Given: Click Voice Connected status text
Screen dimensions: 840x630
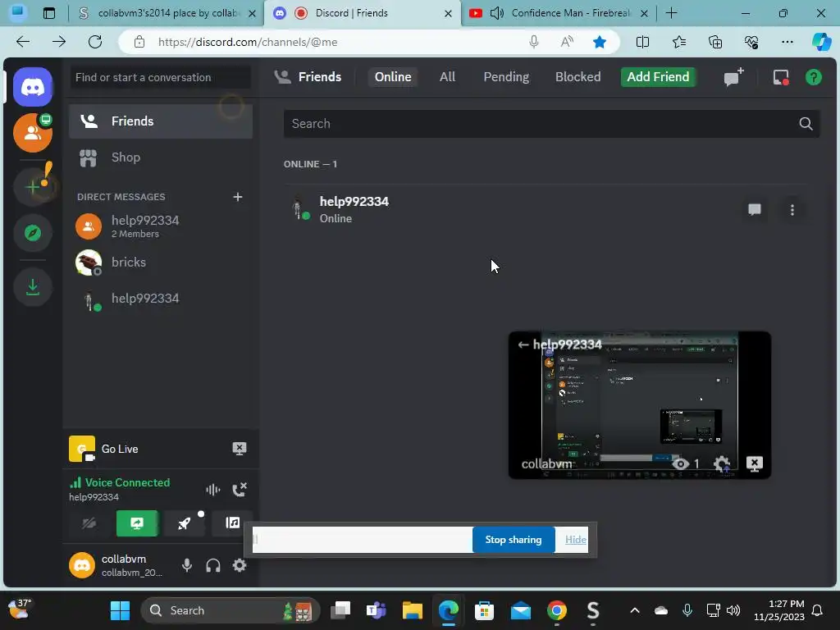Looking at the screenshot, I should pyautogui.click(x=127, y=482).
